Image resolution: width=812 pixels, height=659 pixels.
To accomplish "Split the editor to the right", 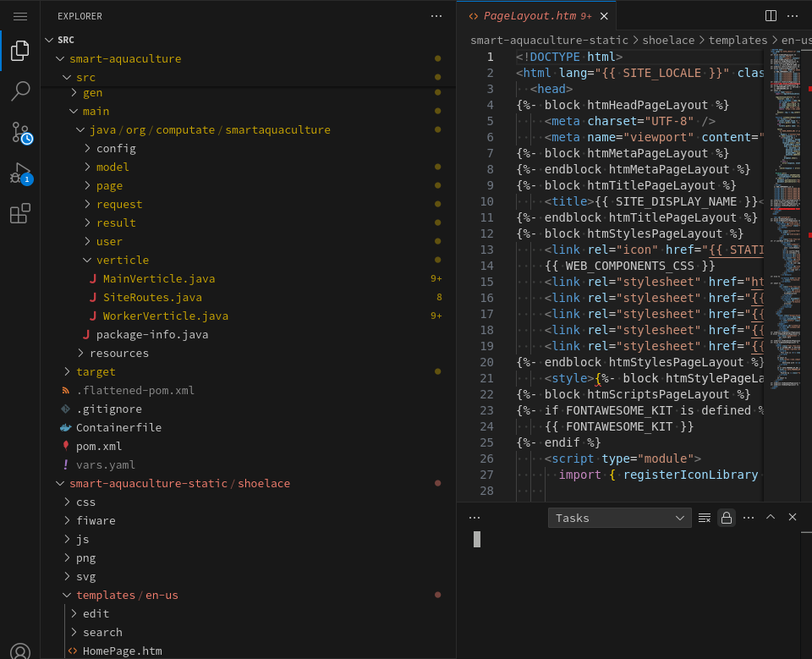I will [x=771, y=16].
